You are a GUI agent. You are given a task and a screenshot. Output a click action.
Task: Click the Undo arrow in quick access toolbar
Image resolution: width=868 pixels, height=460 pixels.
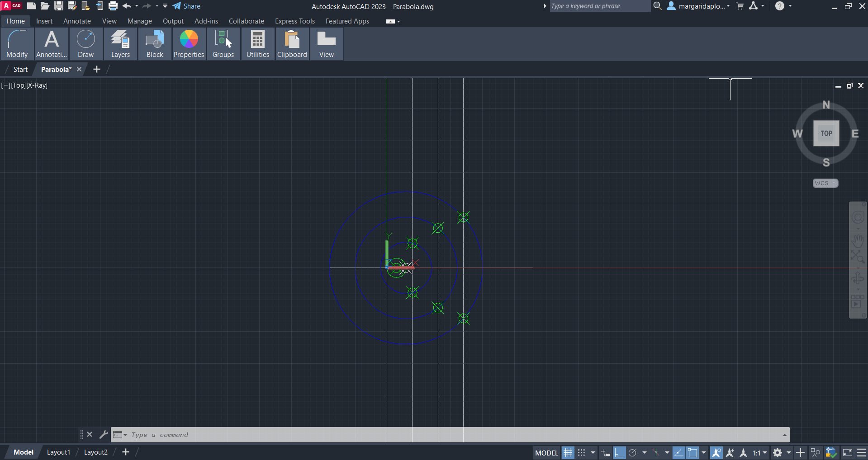(x=127, y=6)
